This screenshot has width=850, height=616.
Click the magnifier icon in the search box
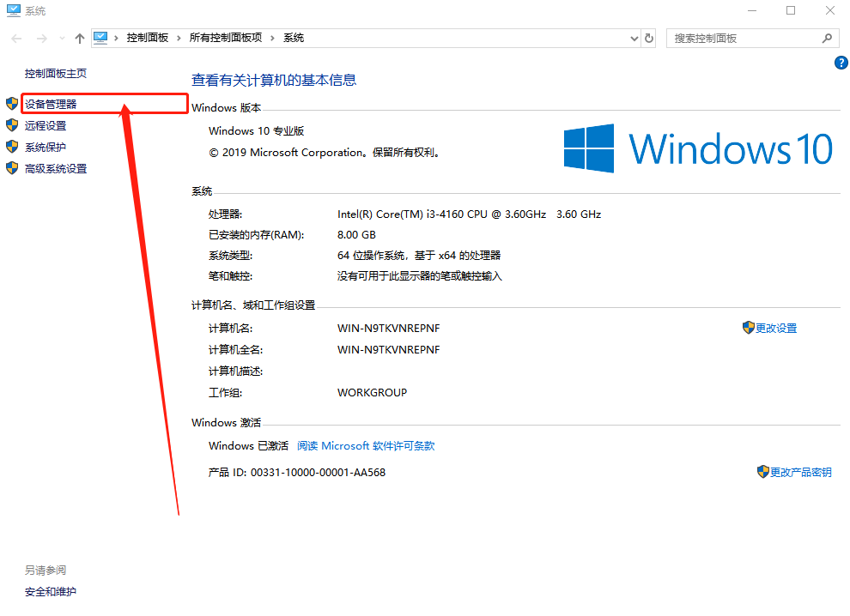click(826, 38)
